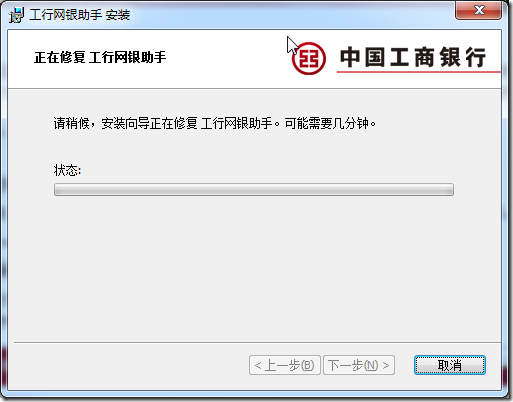
Task: Click the 安装 word in the window title
Action: coord(118,15)
